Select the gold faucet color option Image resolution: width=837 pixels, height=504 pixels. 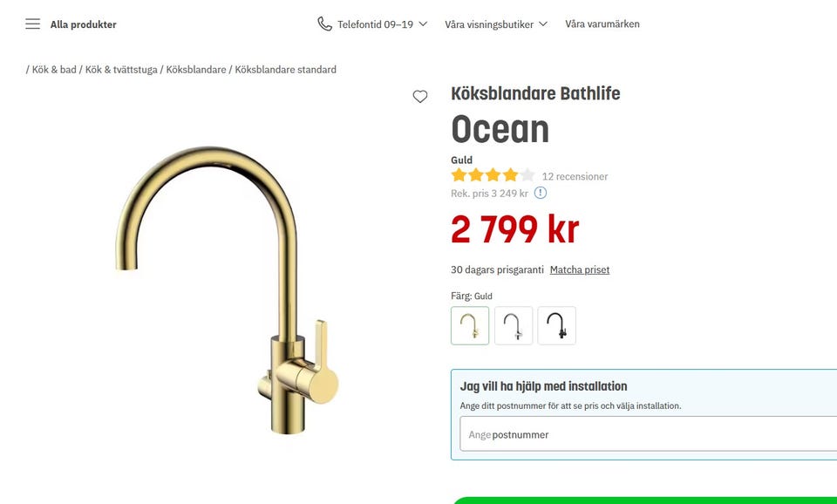click(470, 325)
